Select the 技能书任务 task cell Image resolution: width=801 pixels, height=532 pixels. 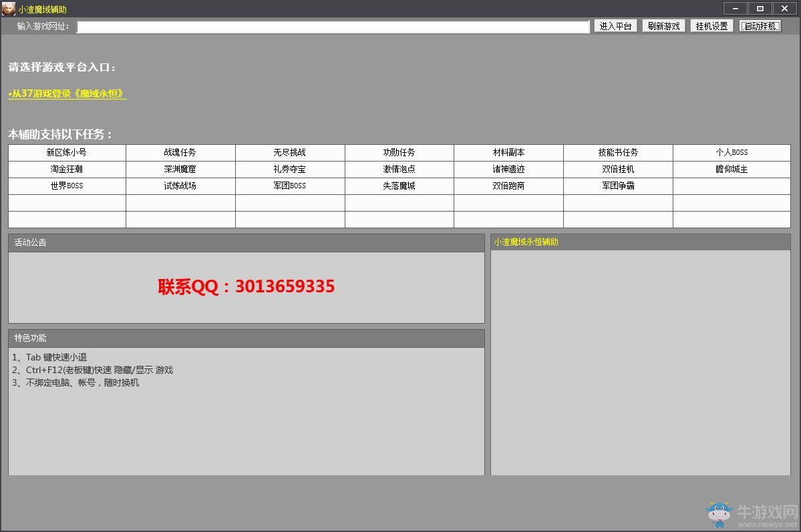pos(618,153)
